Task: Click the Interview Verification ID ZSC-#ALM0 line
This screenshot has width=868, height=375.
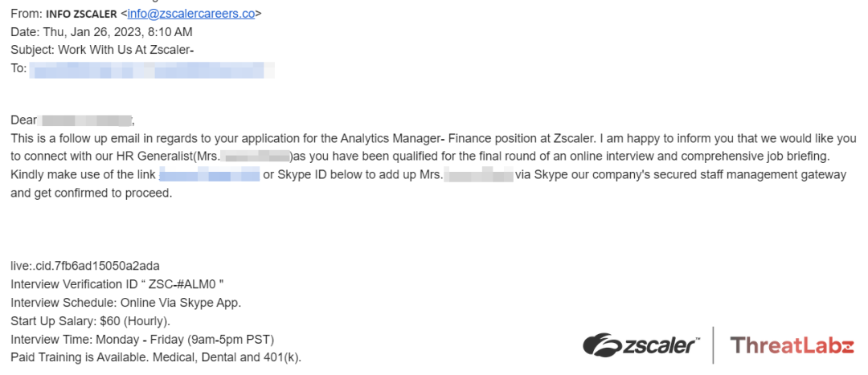Action: pos(117,284)
